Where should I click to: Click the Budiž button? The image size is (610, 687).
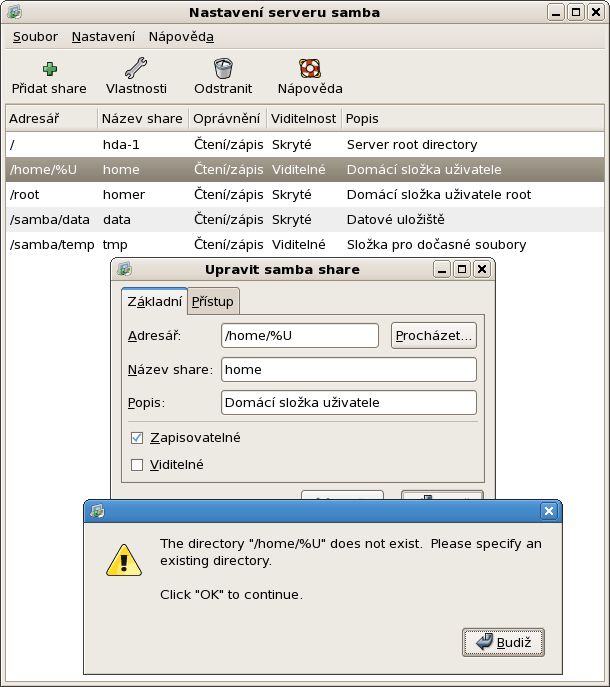coord(503,642)
